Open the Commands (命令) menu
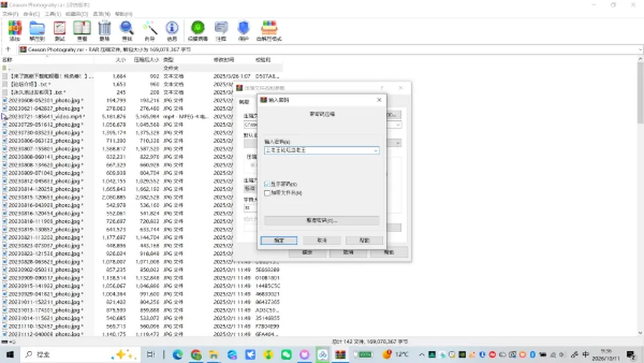 coord(32,14)
